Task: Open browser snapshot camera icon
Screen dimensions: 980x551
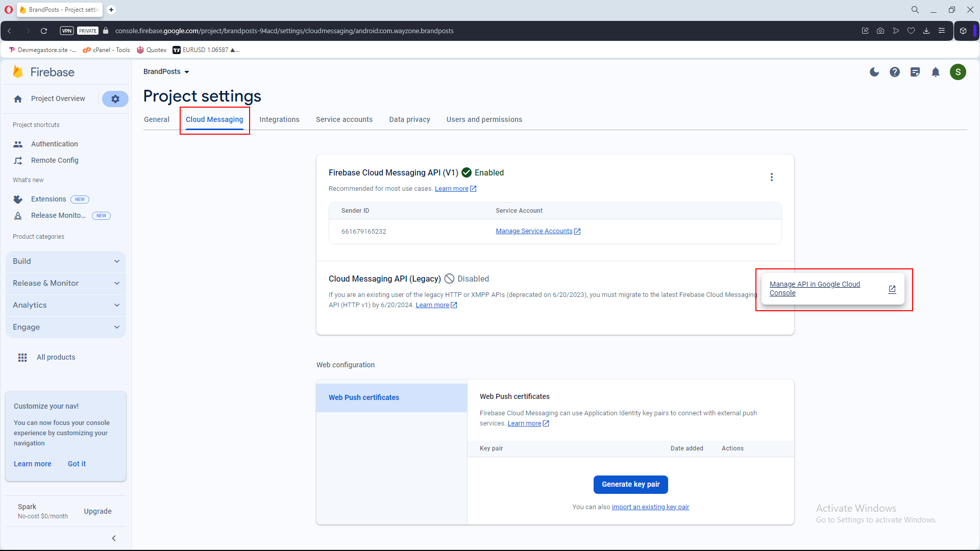Action: point(880,31)
